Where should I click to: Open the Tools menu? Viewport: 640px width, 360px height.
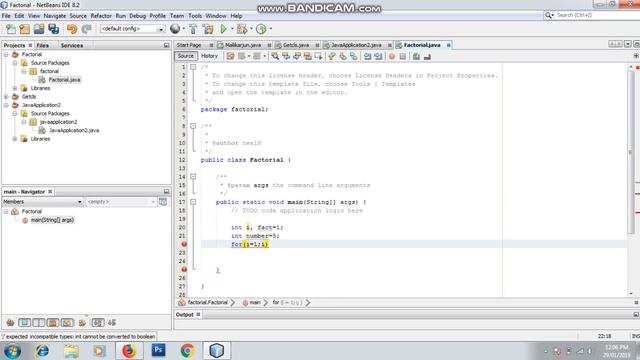(195, 16)
